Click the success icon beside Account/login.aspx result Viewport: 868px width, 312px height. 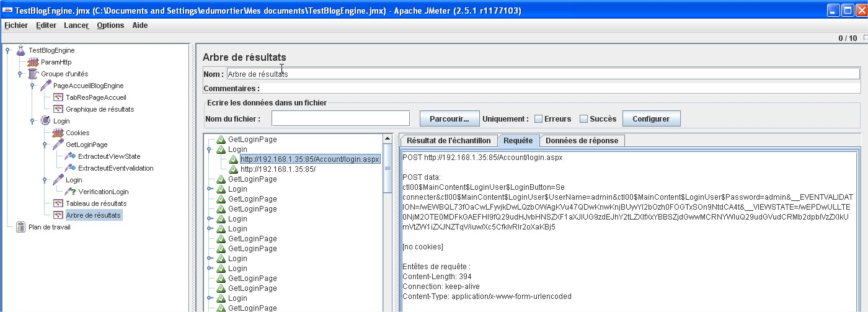click(234, 159)
